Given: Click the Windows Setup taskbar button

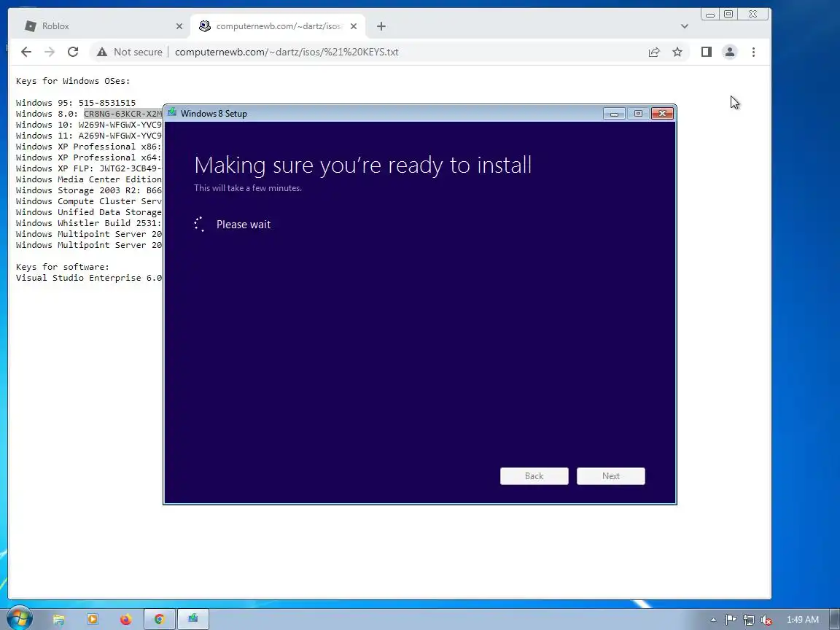Looking at the screenshot, I should click(192, 620).
